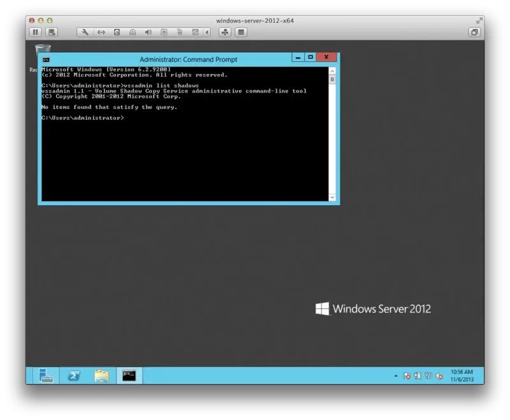
Task: Select Command Prompt on the taskbar
Action: 129,375
